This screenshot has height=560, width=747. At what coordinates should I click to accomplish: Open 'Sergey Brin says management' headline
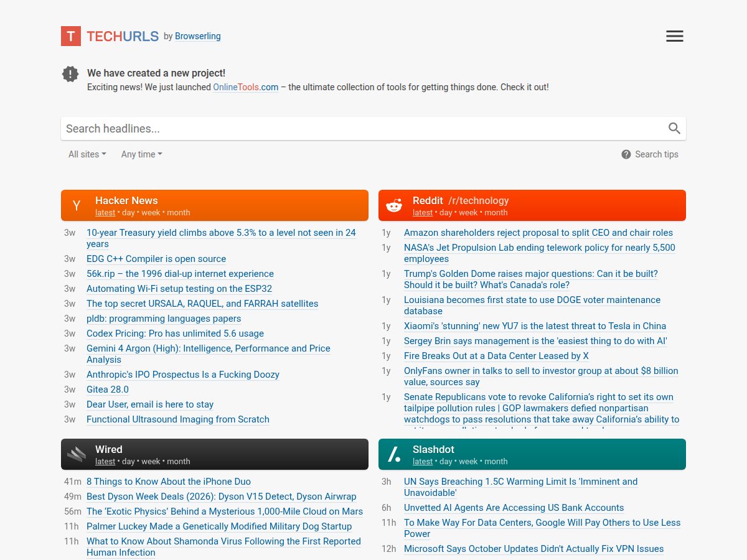click(x=535, y=341)
